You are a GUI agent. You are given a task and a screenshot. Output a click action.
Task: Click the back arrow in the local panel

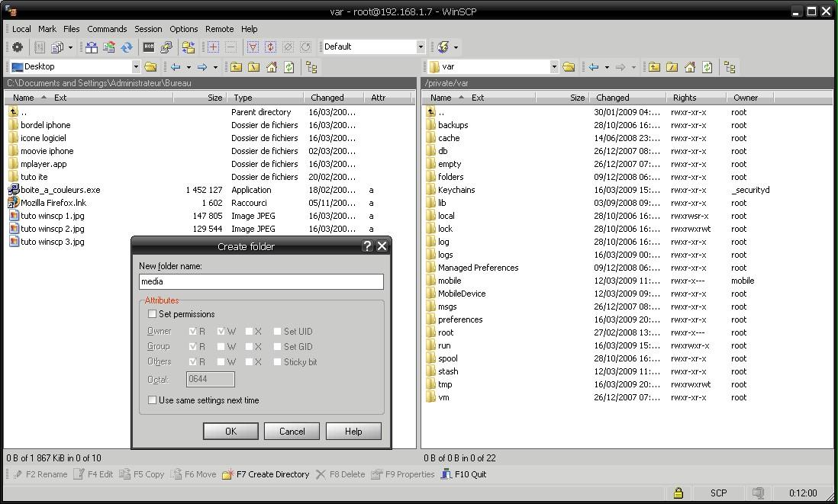pyautogui.click(x=174, y=66)
